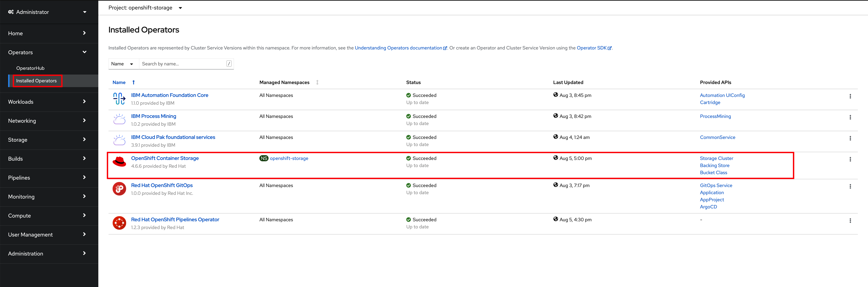Open kebab menu for IBM Cloud Pak foundational services
This screenshot has height=287, width=868.
click(x=850, y=138)
